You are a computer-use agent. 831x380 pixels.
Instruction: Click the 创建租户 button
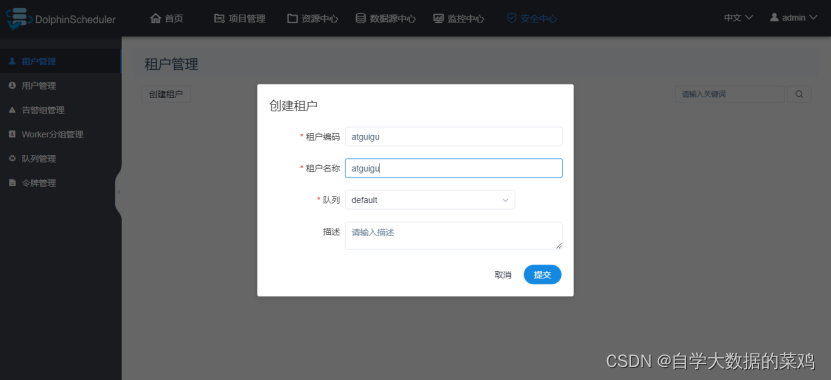click(x=166, y=94)
